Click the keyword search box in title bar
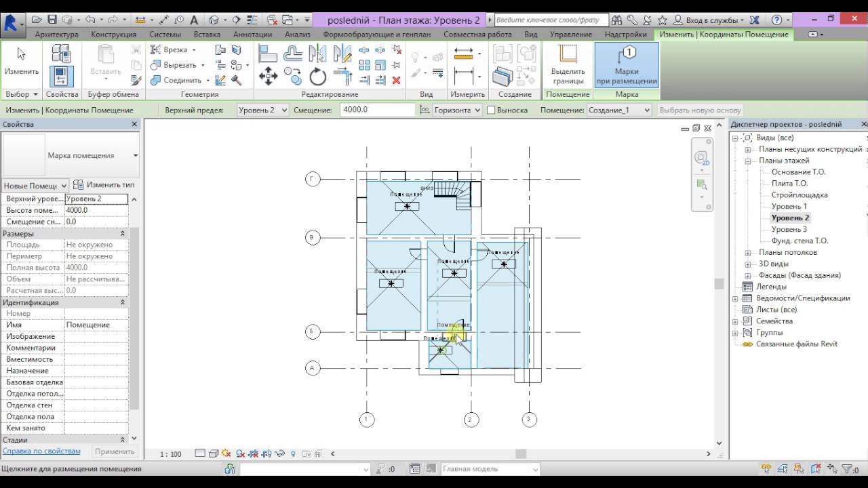The width and height of the screenshot is (868, 488). [x=551, y=20]
